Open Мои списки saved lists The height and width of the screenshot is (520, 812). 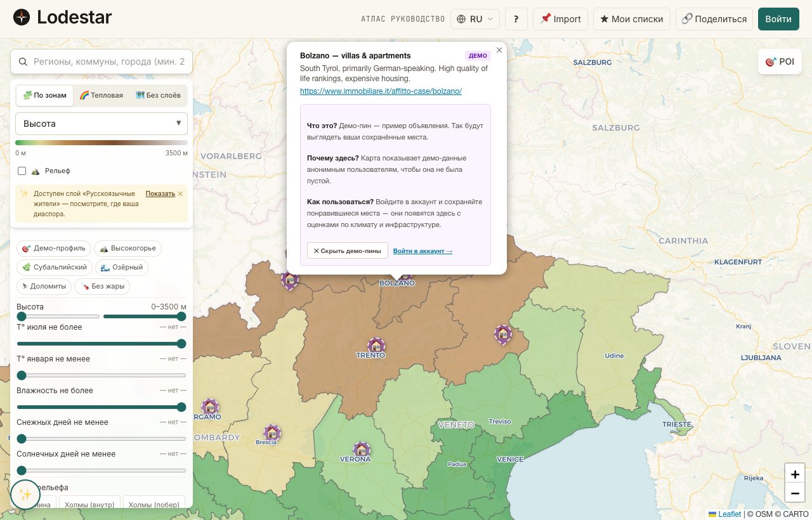(632, 19)
